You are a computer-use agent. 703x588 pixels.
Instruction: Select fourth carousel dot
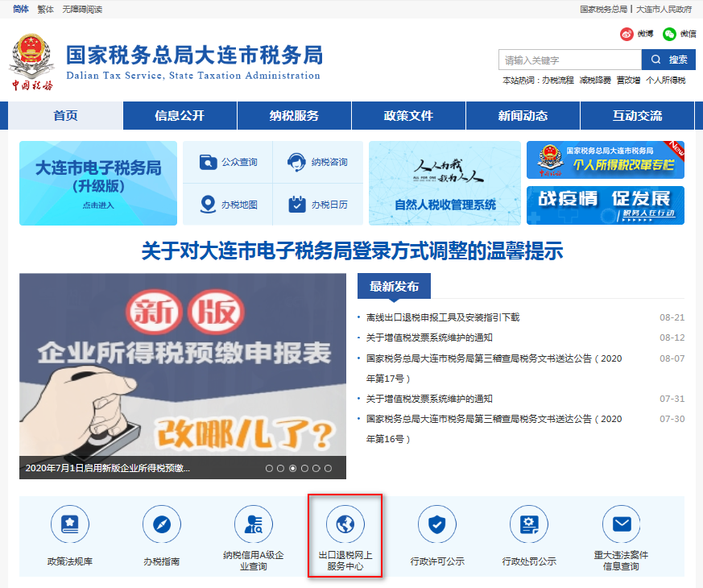pos(304,468)
